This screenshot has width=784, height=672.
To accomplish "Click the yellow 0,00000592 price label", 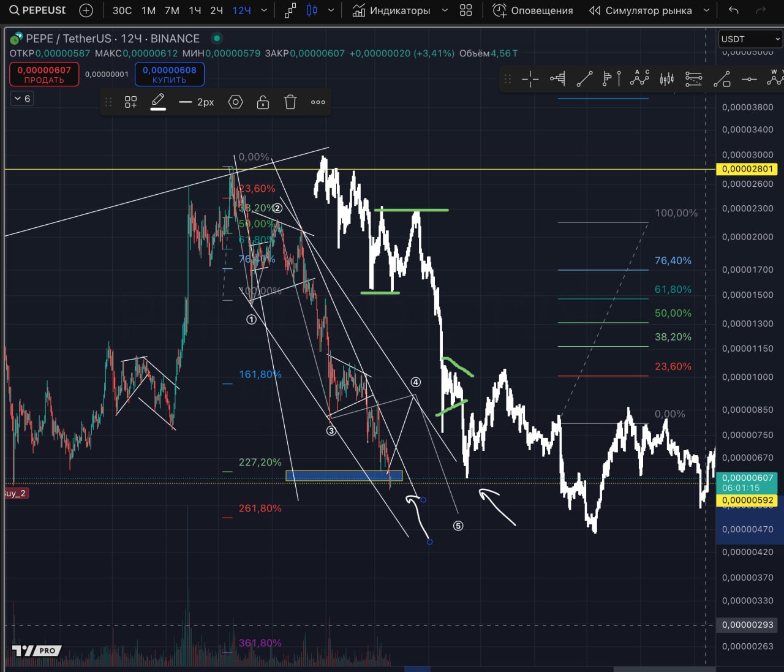I will (747, 500).
